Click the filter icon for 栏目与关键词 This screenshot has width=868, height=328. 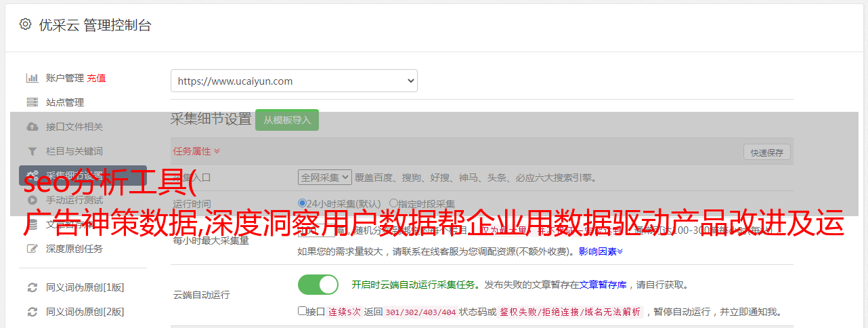32,151
